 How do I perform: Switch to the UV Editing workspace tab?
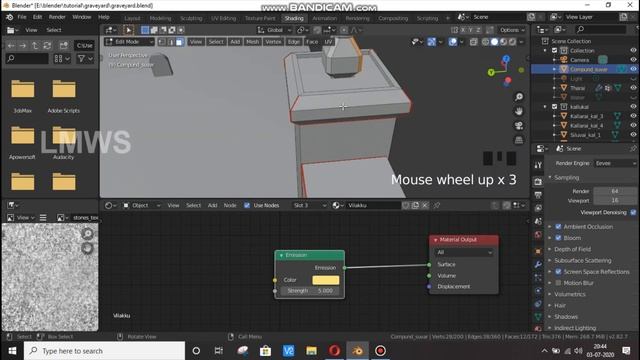(224, 18)
